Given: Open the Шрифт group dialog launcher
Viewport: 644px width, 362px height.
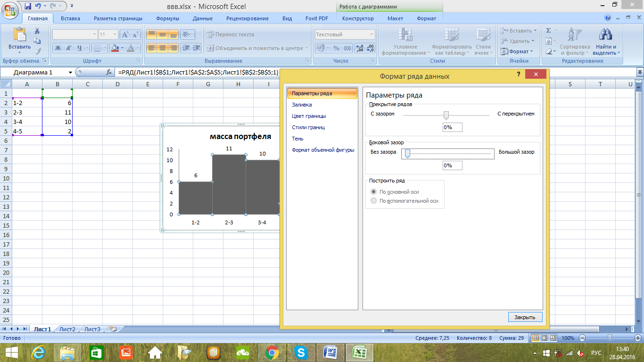Looking at the screenshot, I should (139, 61).
